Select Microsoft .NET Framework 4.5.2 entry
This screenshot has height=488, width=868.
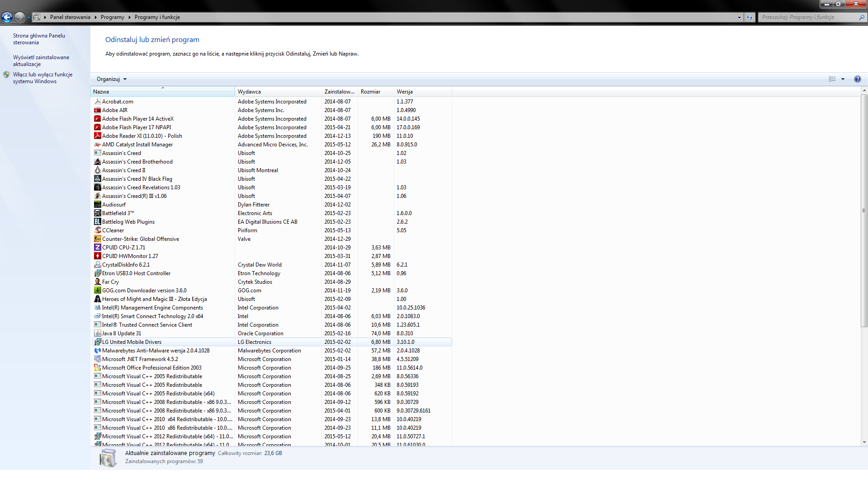point(272,359)
